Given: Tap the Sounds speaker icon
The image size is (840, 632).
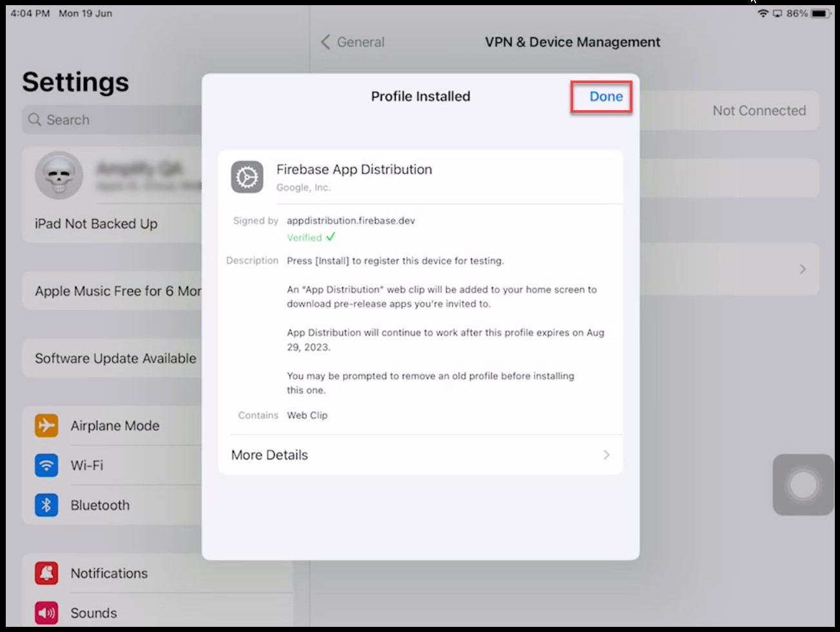Looking at the screenshot, I should click(x=46, y=613).
